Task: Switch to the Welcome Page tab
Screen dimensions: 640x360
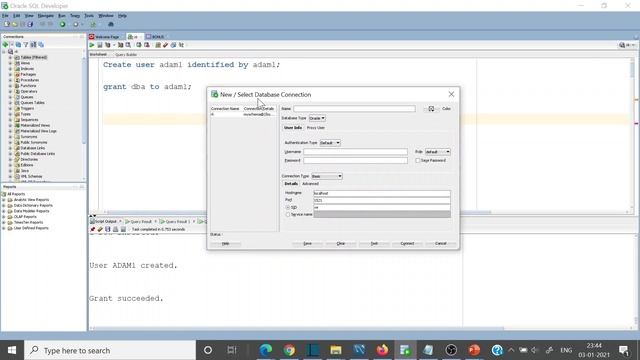Action: 107,37
